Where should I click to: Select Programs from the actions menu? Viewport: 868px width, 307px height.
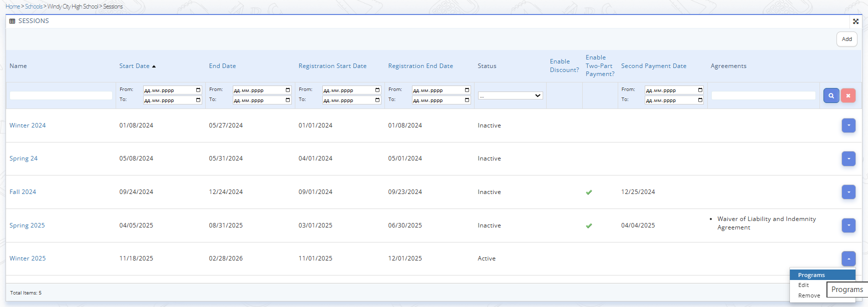click(811, 275)
